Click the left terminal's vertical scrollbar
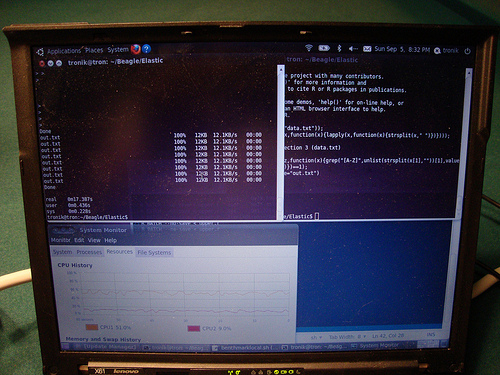This screenshot has height=375, width=500. click(281, 142)
